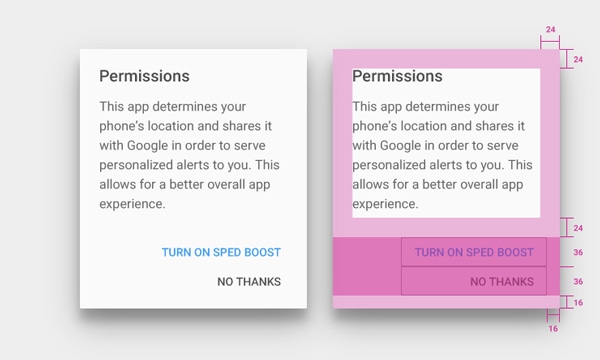Select the word Google in white dialog's body text
This screenshot has width=600, height=360.
pyautogui.click(x=148, y=146)
